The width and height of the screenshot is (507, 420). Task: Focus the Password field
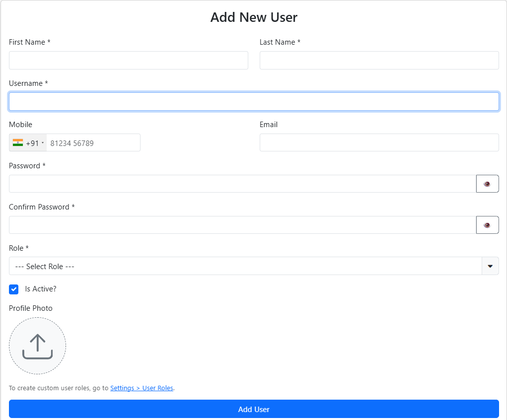[238, 183]
